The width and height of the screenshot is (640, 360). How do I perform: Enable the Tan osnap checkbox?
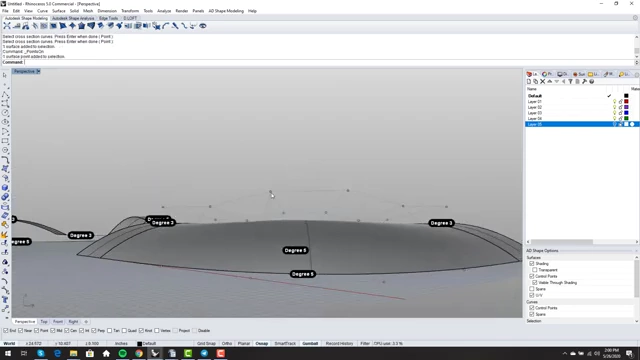click(x=109, y=331)
